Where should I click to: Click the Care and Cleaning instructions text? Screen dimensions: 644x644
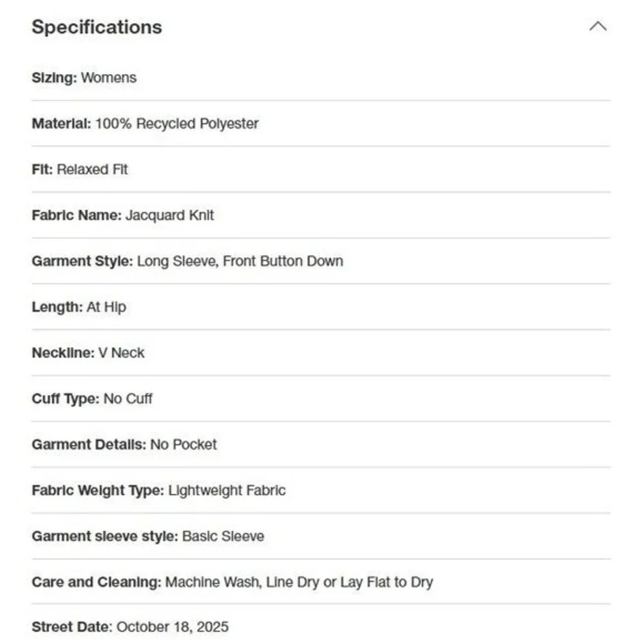point(299,582)
